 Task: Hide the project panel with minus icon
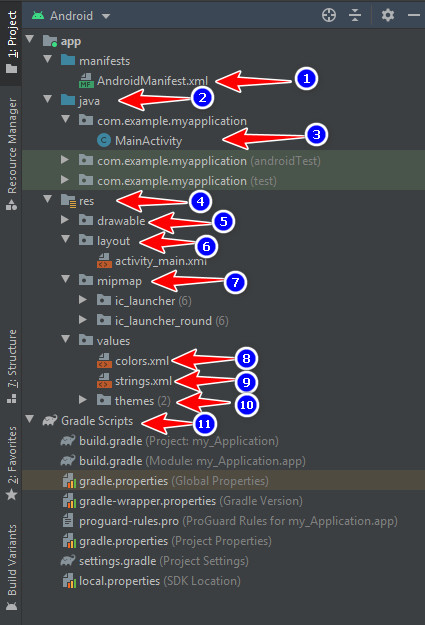(x=414, y=16)
